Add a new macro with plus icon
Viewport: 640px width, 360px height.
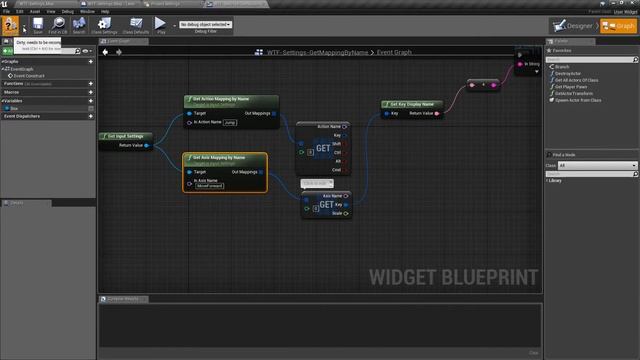coord(91,92)
